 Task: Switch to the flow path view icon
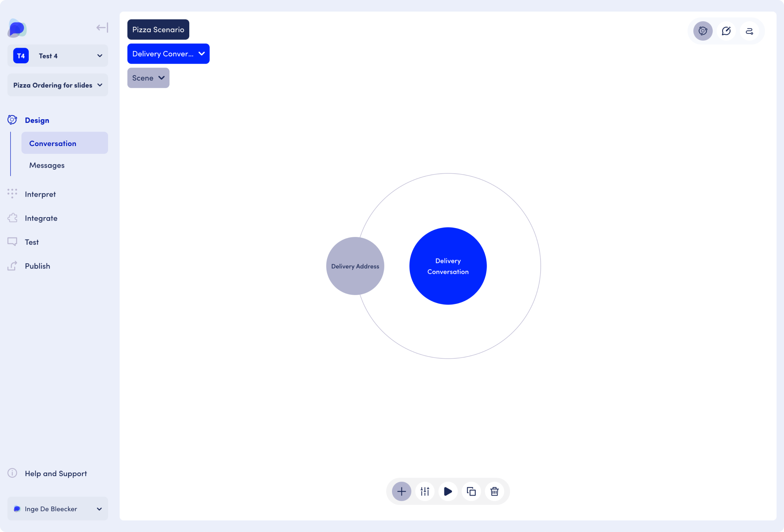(x=749, y=31)
